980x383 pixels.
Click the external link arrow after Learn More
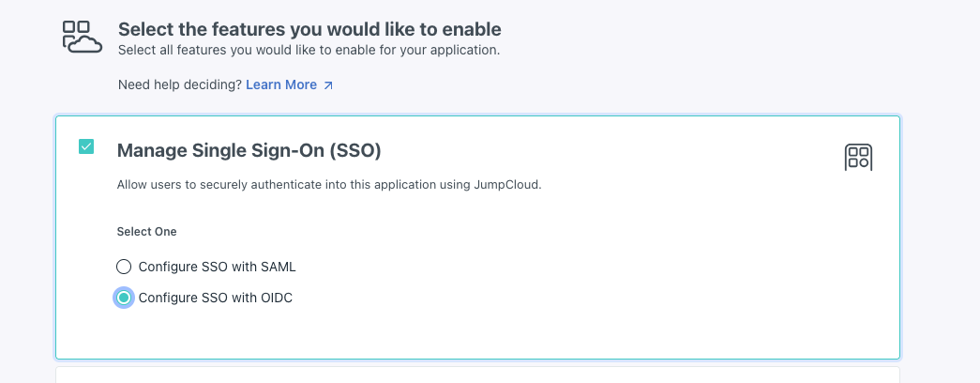pyautogui.click(x=328, y=85)
